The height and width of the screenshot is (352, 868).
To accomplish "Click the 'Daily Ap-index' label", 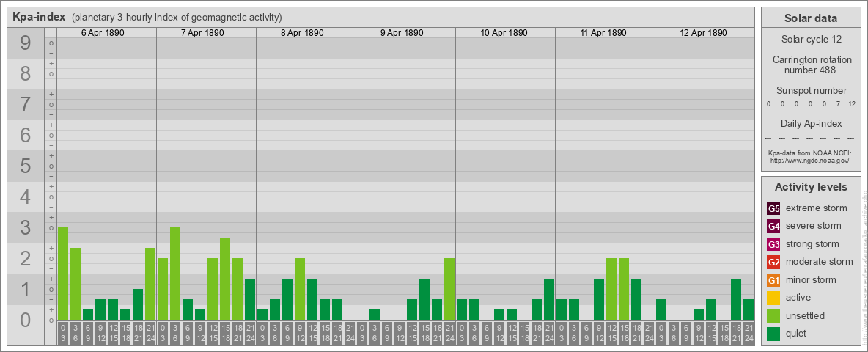I will click(x=812, y=123).
